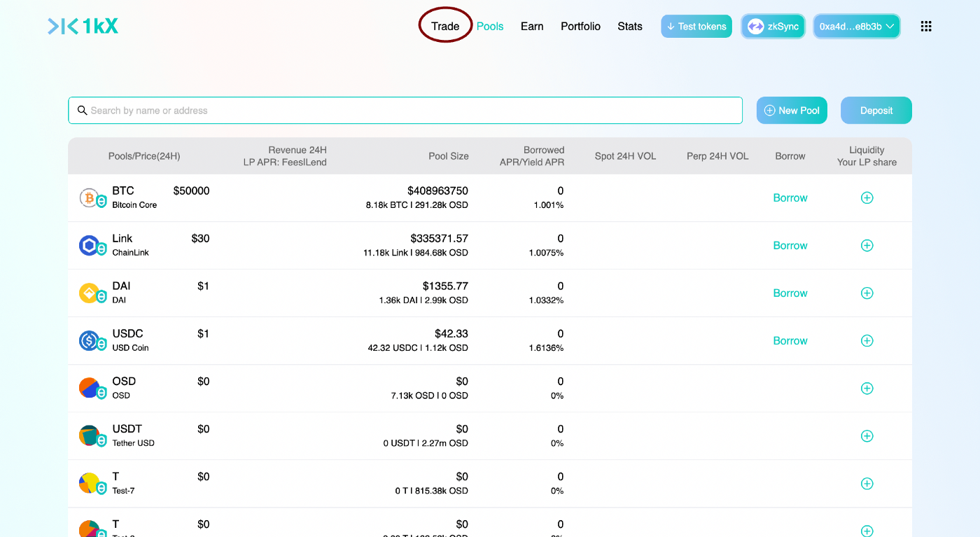Borrow from the DAI pool
This screenshot has width=980, height=537.
pos(790,293)
